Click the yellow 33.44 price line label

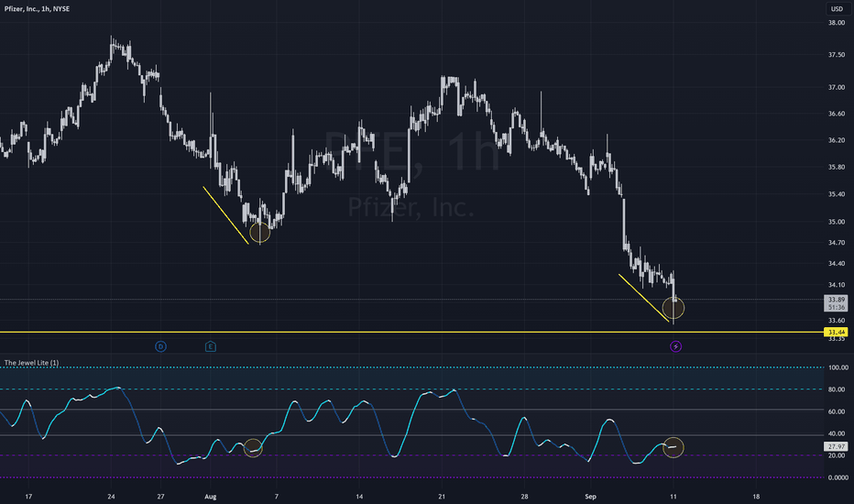tap(836, 332)
